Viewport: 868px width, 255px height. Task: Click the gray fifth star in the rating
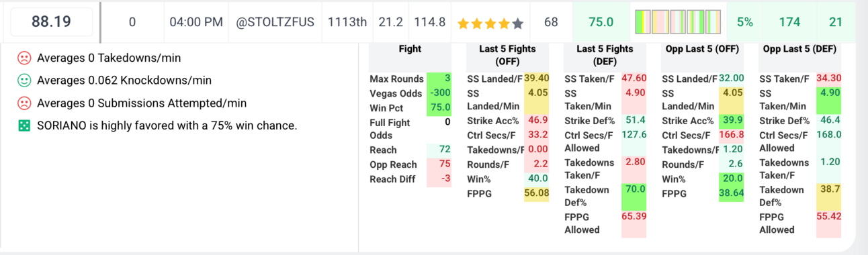point(517,23)
